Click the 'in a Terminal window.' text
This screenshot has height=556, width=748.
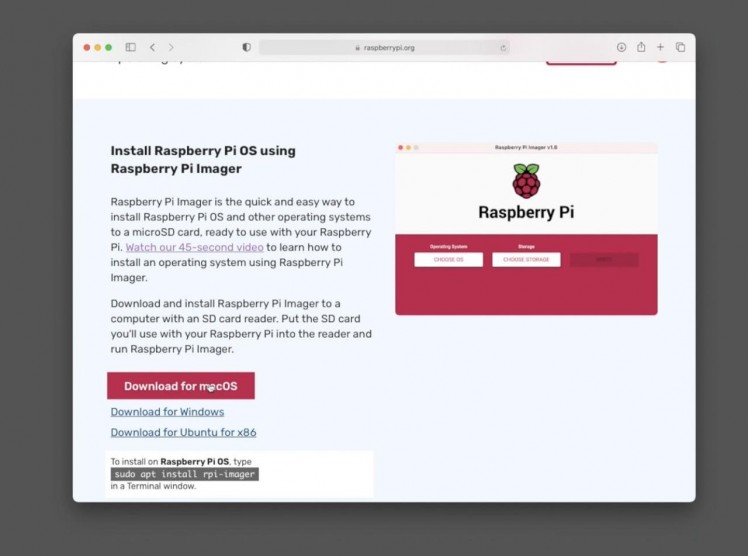click(x=153, y=486)
